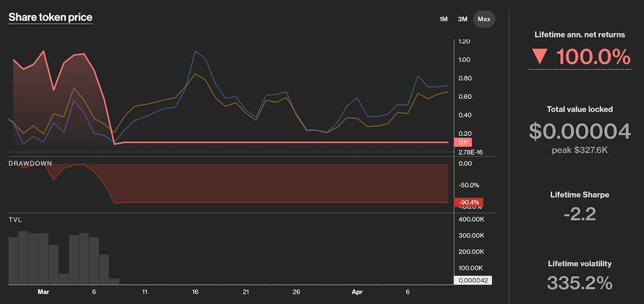Image resolution: width=644 pixels, height=304 pixels.
Task: Click the 0.40 price axis label
Action: pyautogui.click(x=465, y=115)
